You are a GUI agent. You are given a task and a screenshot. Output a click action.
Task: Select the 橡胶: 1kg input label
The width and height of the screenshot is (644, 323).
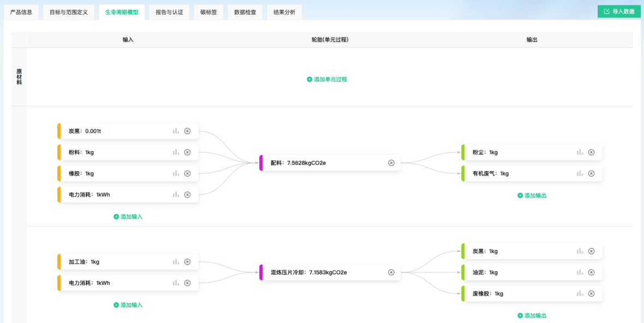[x=81, y=173]
